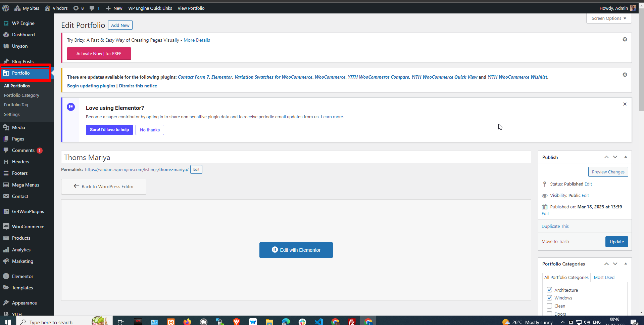Click the Templates folder icon
644x325 pixels.
(x=6, y=288)
